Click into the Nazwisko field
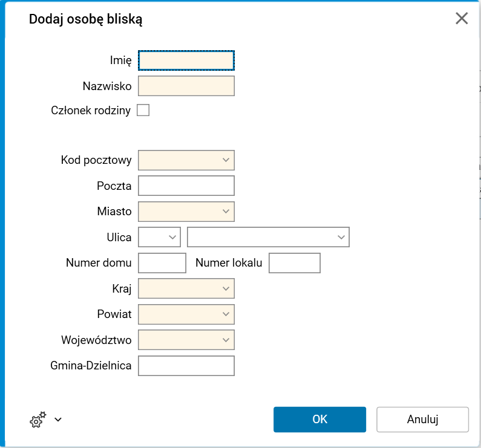 pyautogui.click(x=186, y=86)
